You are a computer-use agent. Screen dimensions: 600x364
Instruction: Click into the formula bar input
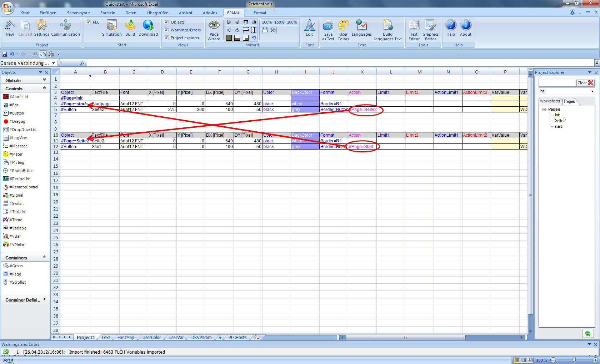coord(340,63)
